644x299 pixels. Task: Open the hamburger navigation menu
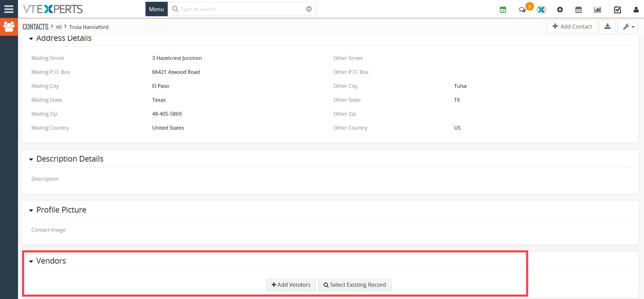pos(9,9)
